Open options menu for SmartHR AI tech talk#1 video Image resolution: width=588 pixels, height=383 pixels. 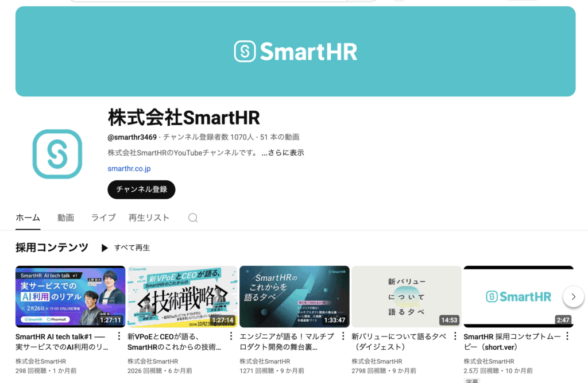pos(119,336)
